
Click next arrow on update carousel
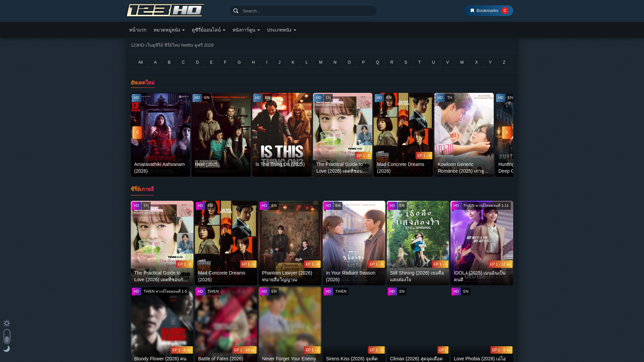point(506,132)
